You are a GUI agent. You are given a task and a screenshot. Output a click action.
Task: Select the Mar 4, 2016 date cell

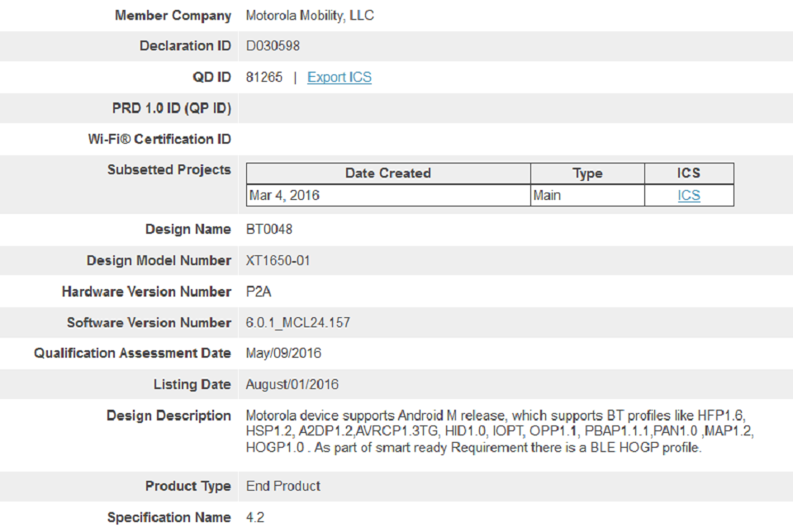284,196
